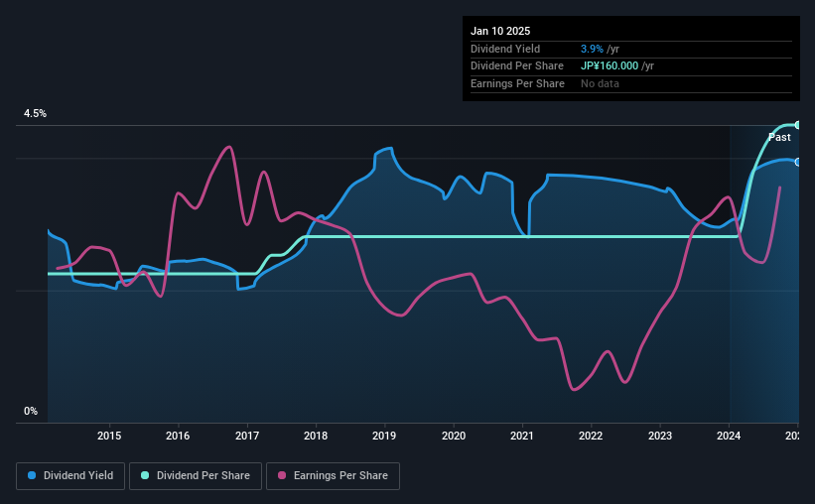Toggle the Dividend Per Share legend button
This screenshot has height=504, width=815.
coord(196,476)
